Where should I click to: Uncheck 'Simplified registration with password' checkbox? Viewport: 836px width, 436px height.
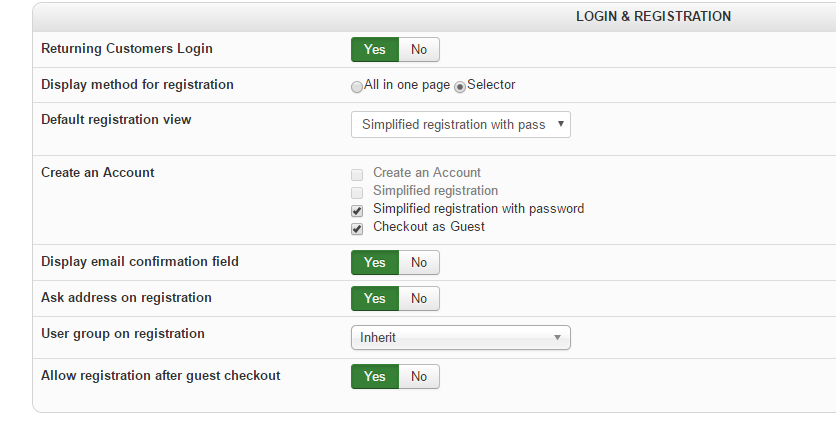357,210
